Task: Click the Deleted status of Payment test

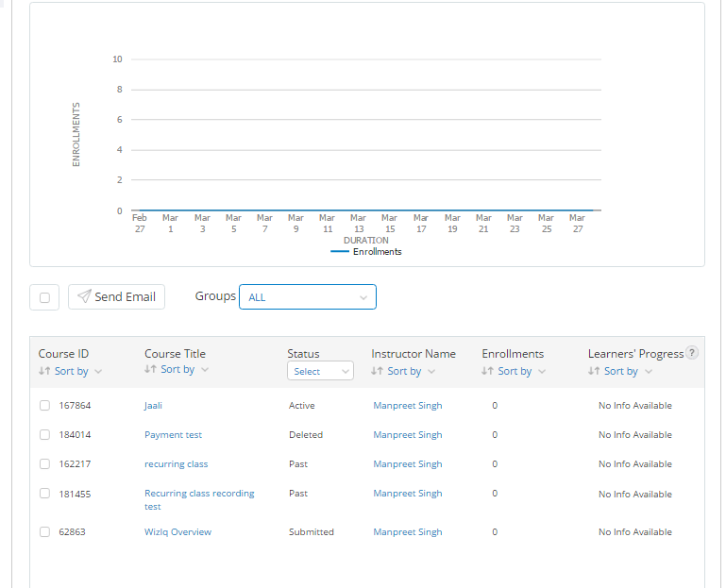Action: pos(306,435)
